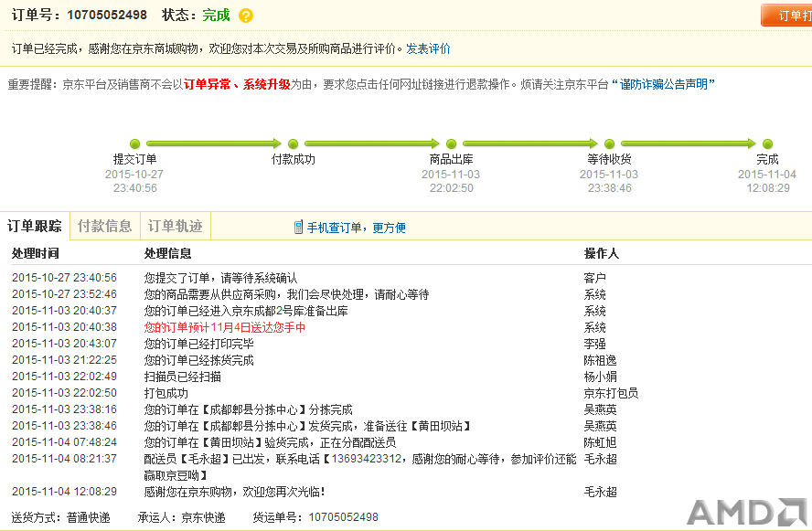Open the 付款信息 tab

pos(104,226)
